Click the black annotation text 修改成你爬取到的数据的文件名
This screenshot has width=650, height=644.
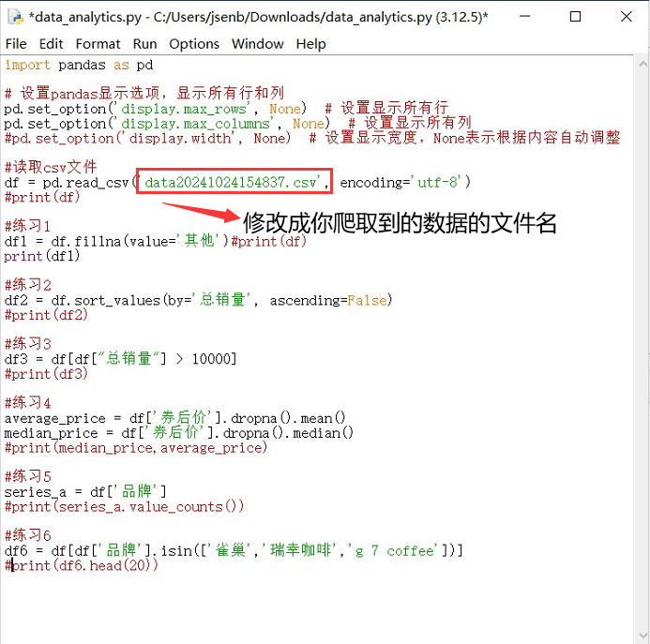[x=400, y=223]
